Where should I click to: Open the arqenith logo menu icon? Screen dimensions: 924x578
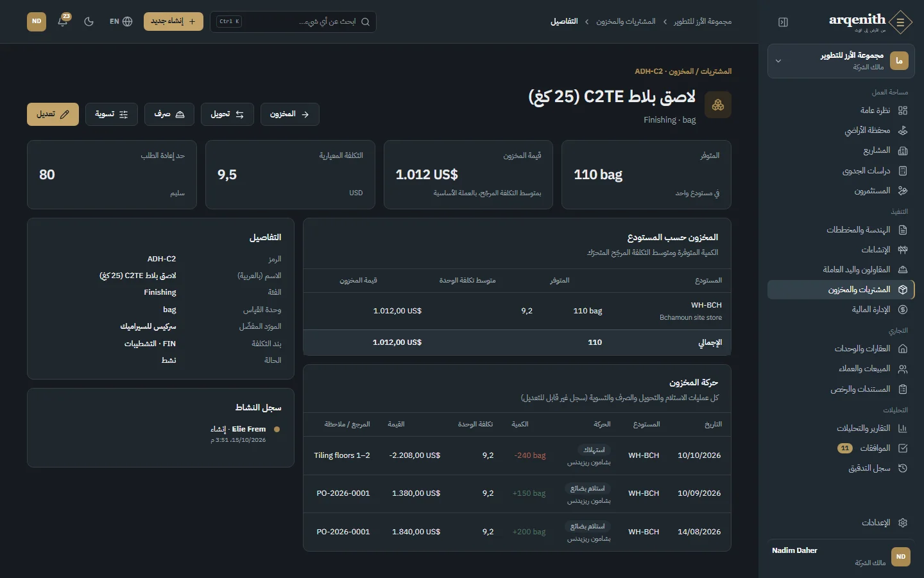coord(900,22)
